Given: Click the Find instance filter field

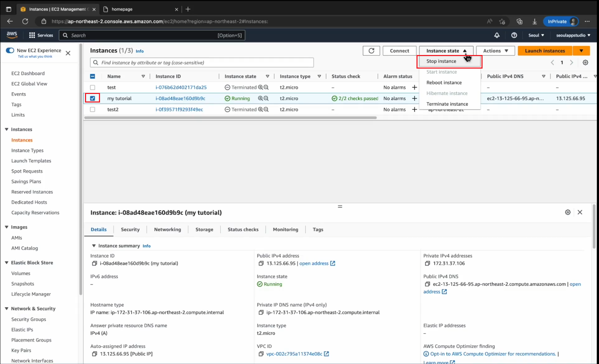Looking at the screenshot, I should [x=202, y=63].
